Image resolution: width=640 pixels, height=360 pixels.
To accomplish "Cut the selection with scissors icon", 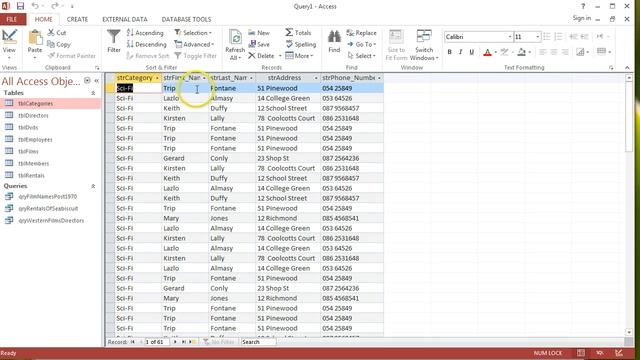I will (56, 33).
